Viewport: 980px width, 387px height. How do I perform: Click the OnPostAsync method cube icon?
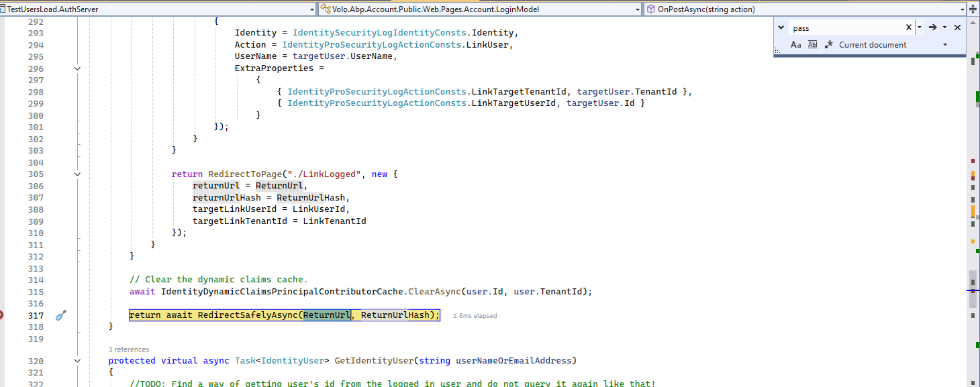click(x=651, y=9)
